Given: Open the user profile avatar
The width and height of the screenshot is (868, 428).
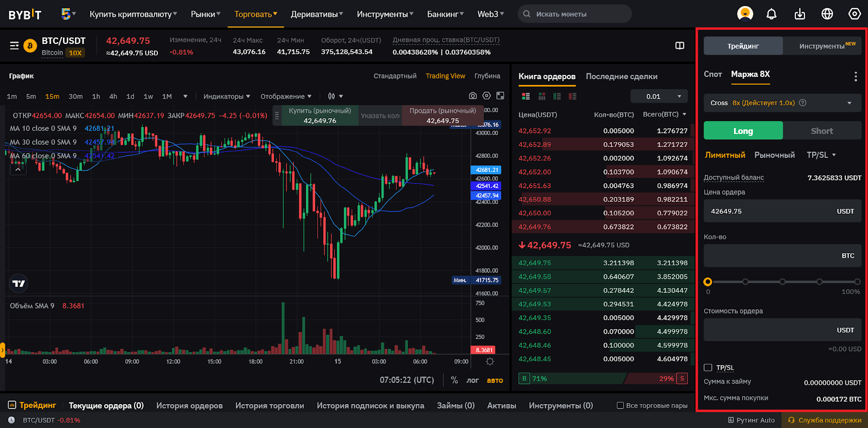Looking at the screenshot, I should [x=745, y=14].
